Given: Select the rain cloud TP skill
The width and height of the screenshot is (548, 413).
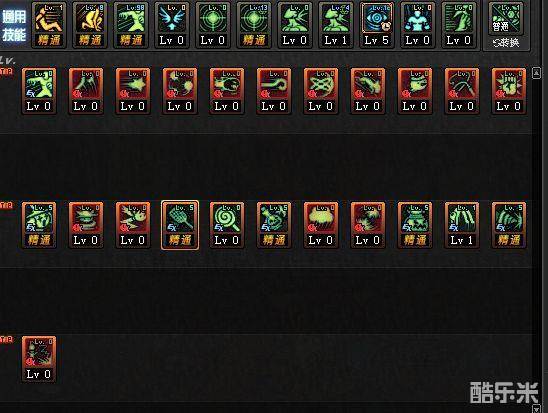Looking at the screenshot, I should [321, 225].
